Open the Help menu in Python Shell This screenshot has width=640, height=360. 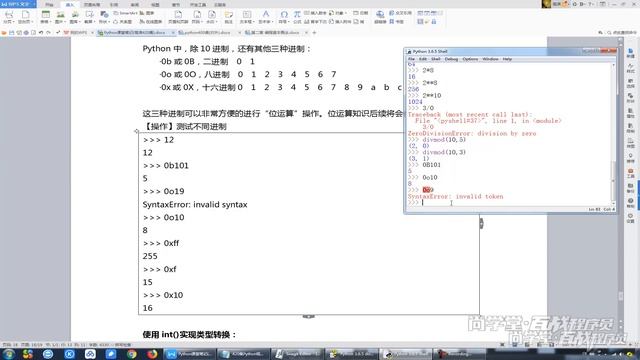click(x=507, y=59)
